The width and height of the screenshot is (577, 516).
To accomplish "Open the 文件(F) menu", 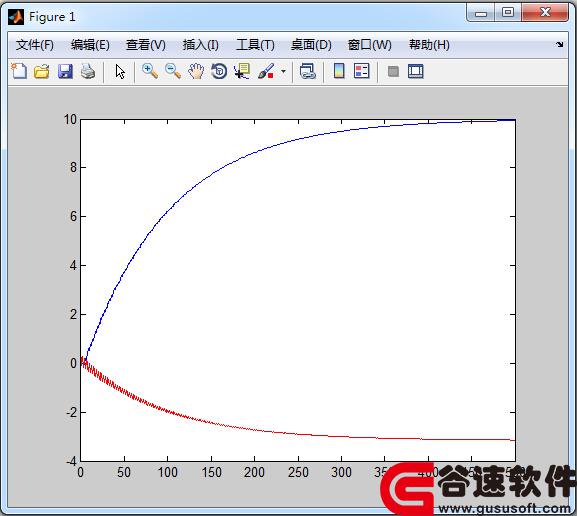I will [35, 45].
